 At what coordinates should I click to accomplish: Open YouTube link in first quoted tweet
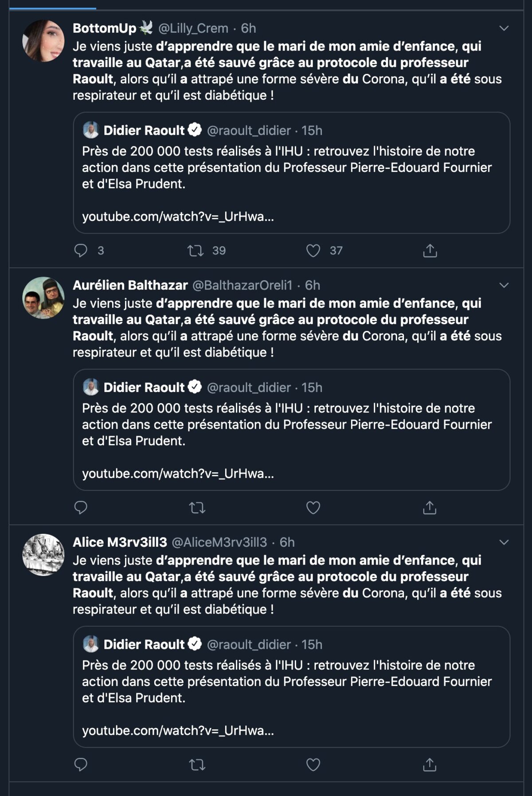pos(178,217)
